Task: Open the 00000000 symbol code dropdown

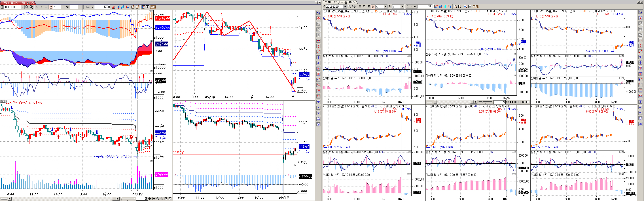Action: click(23, 7)
